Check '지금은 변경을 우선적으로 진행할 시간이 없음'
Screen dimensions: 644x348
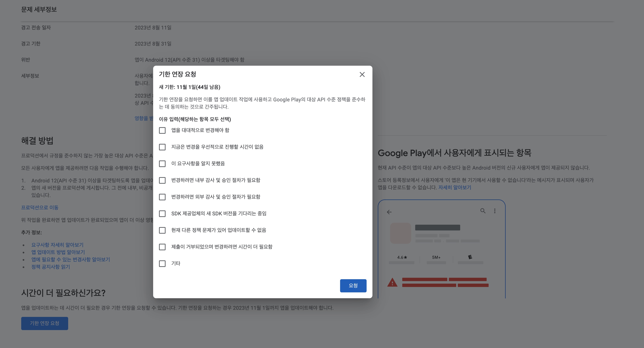162,147
